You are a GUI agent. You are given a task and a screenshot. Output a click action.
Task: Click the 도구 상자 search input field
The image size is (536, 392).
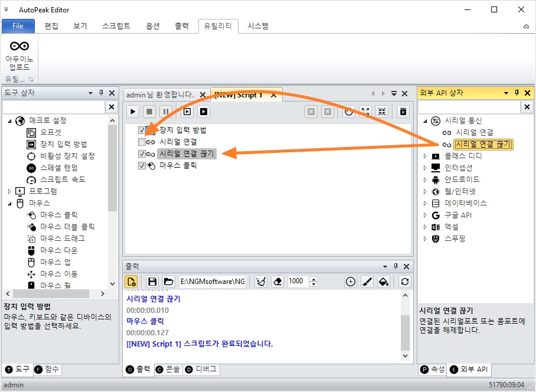coord(53,107)
